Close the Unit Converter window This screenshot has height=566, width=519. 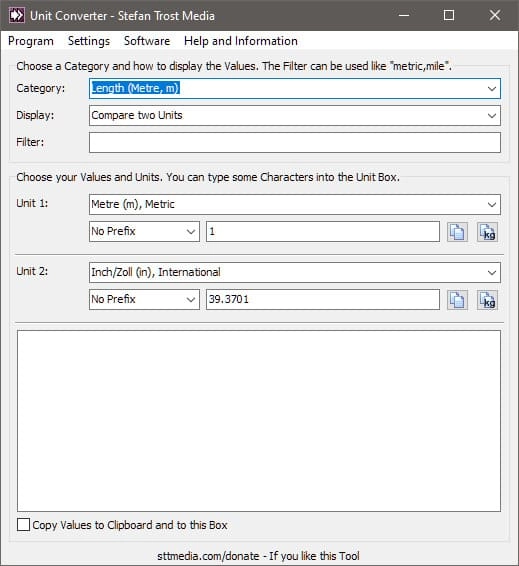495,16
